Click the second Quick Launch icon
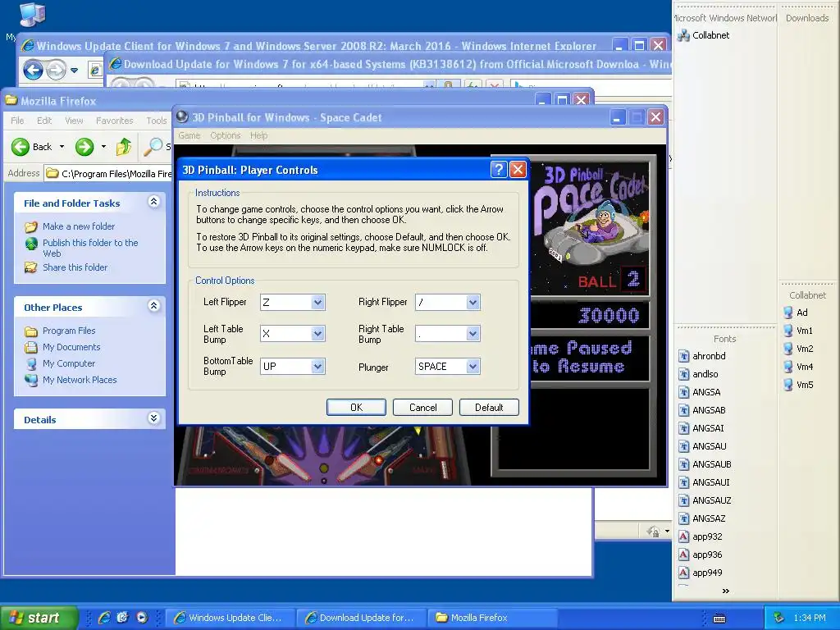 click(x=123, y=618)
